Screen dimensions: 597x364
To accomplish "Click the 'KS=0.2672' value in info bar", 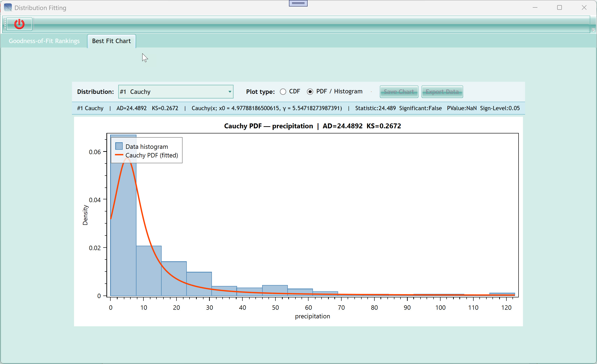I will 165,108.
